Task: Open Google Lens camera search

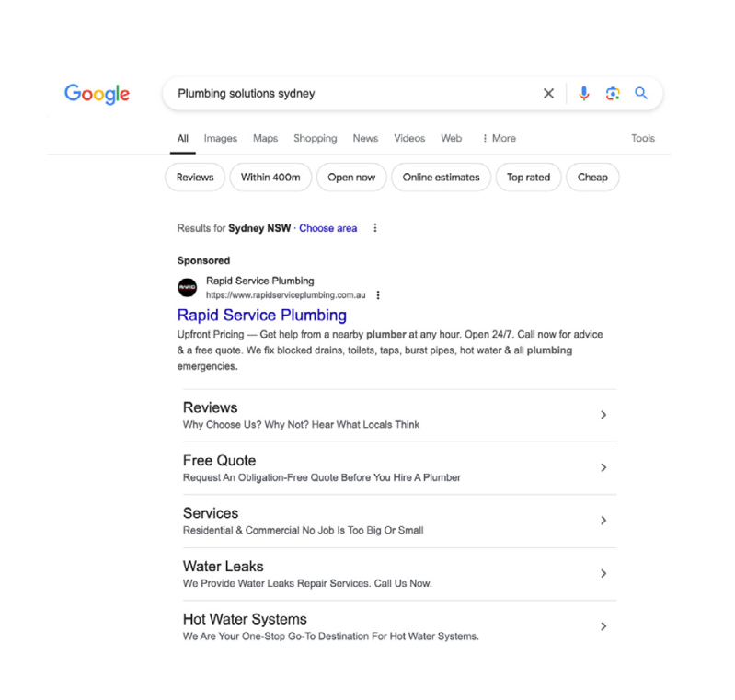Action: (612, 93)
